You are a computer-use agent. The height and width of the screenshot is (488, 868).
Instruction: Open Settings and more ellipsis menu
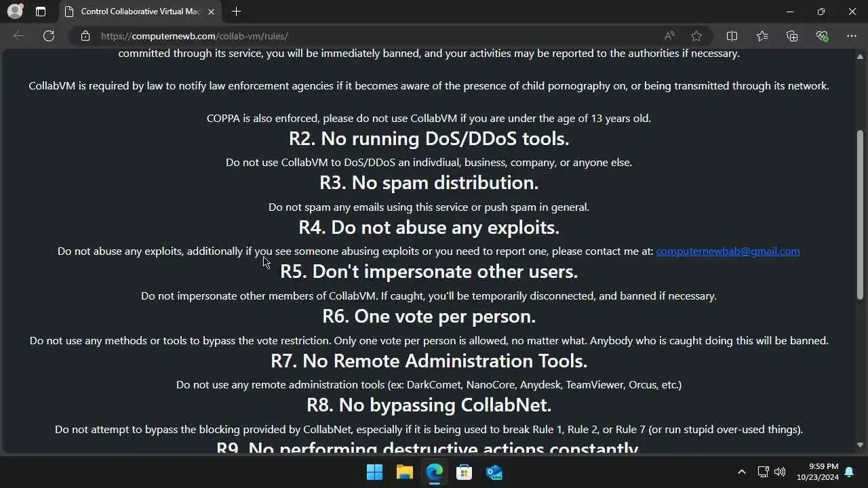click(852, 36)
